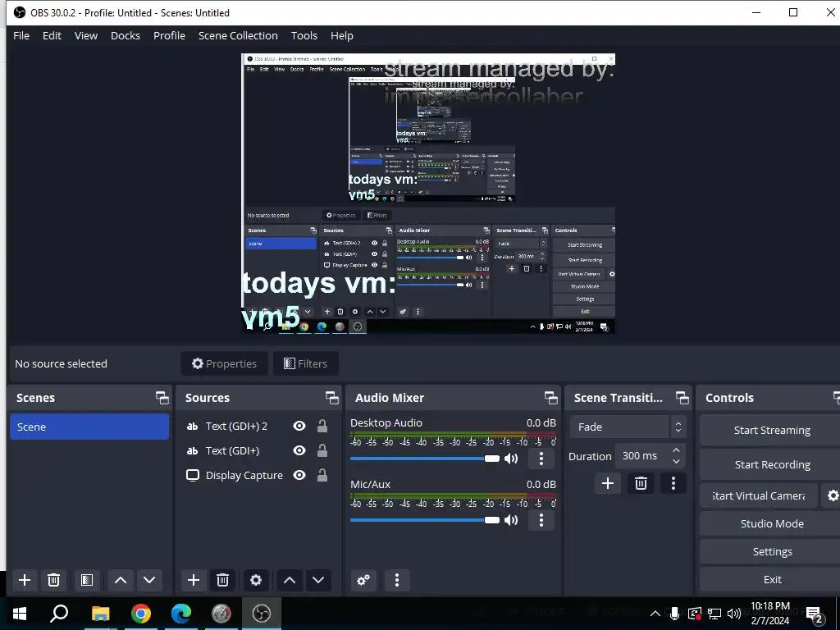
Task: Click Start Streaming button
Action: 771,430
